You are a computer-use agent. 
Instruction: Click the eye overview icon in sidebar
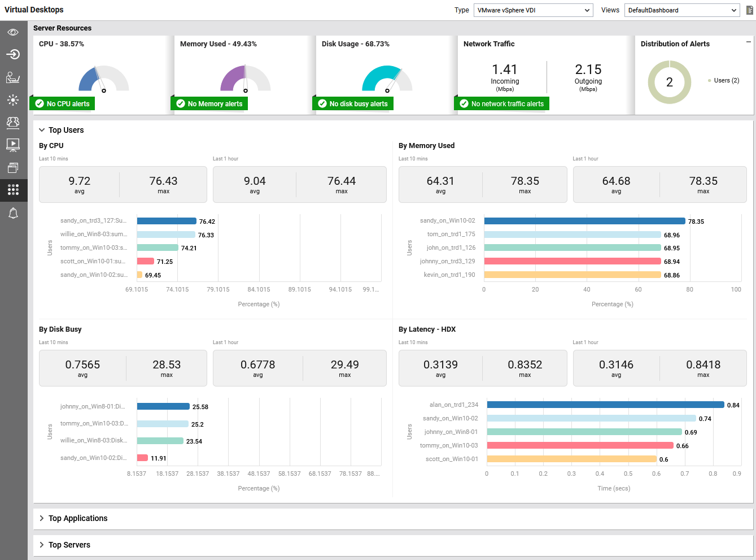coord(13,32)
